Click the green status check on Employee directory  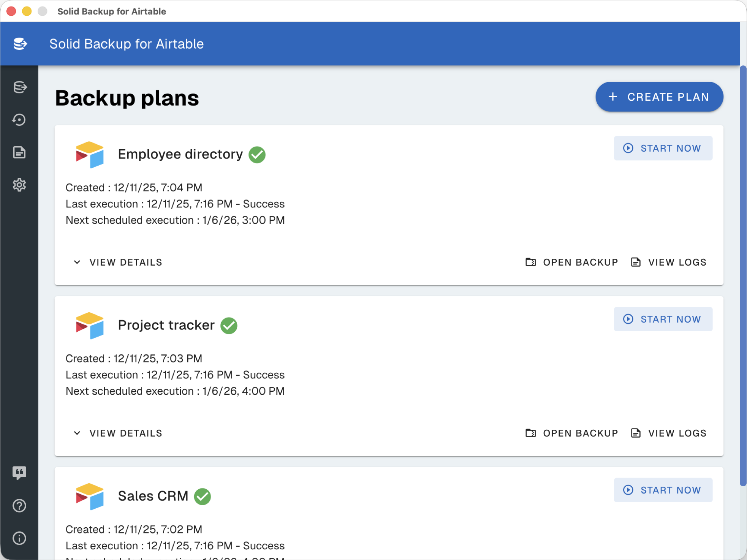[257, 154]
